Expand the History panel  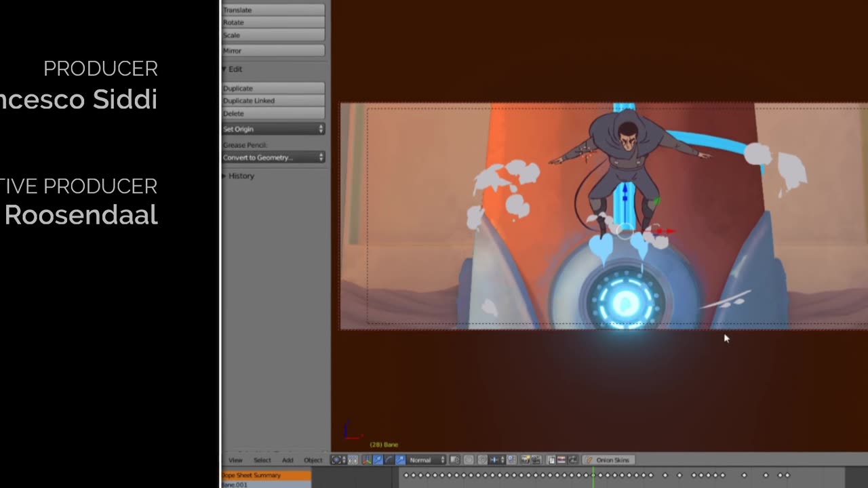click(238, 176)
